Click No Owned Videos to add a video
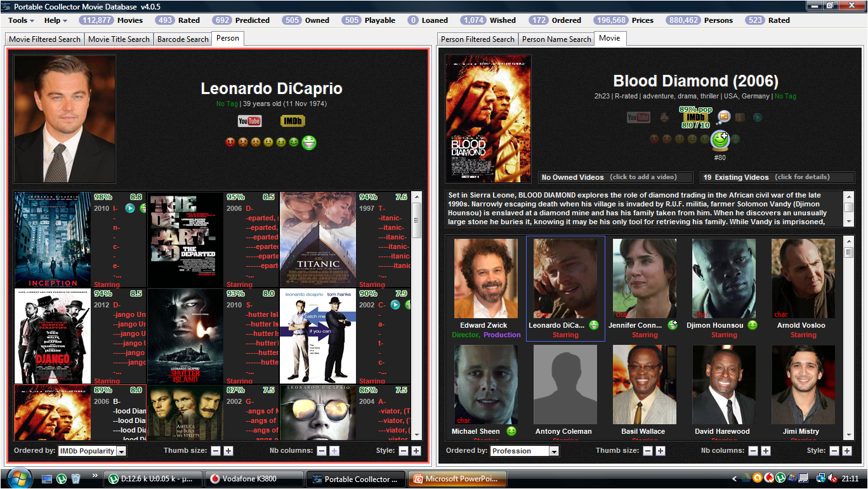This screenshot has width=868, height=489. point(616,177)
